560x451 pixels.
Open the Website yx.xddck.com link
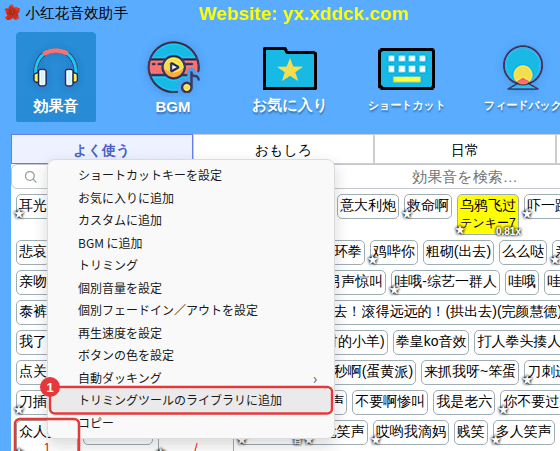pyautogui.click(x=304, y=14)
